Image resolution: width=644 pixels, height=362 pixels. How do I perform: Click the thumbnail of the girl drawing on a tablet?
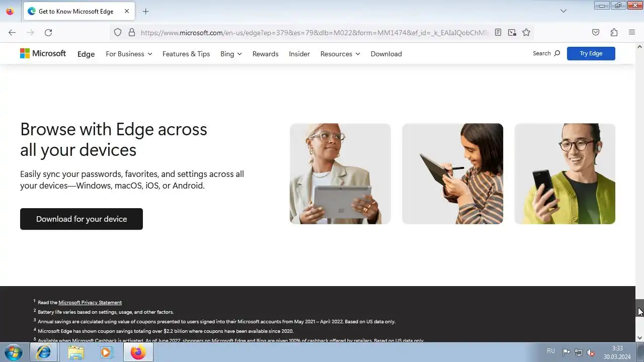point(452,173)
